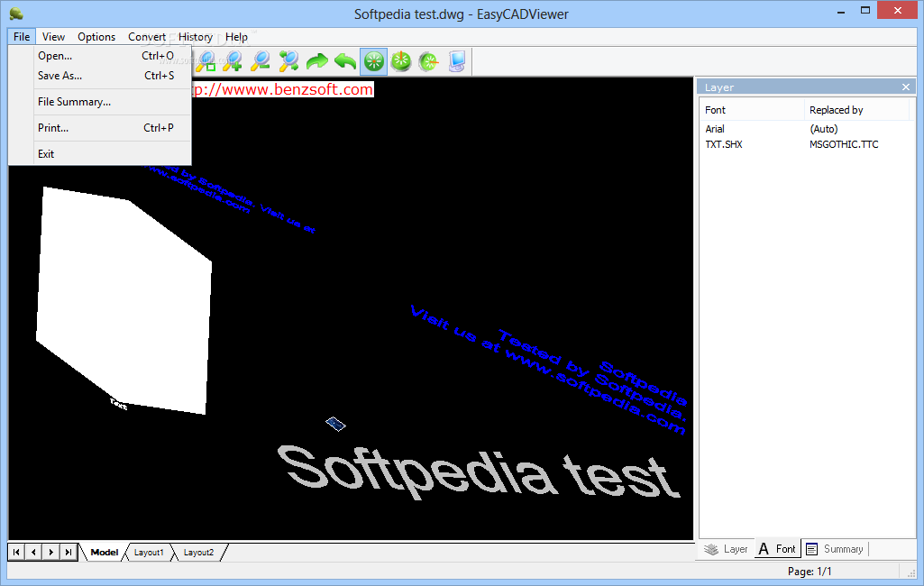Click the MSGOTHIC.TTC replacement value
The image size is (924, 586).
point(844,144)
